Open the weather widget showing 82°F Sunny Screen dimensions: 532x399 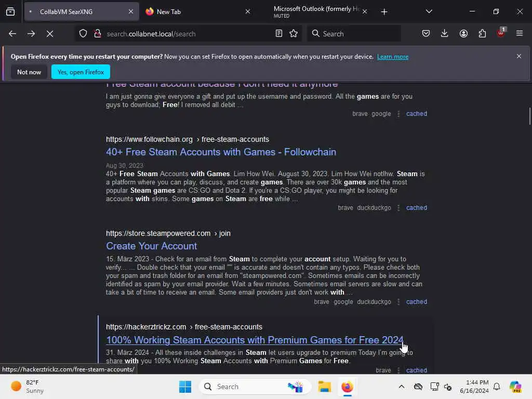tap(27, 387)
